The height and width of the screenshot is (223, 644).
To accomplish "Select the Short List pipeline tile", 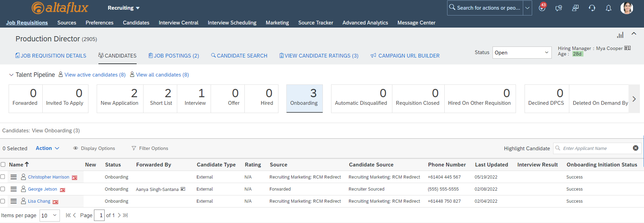I will coord(160,99).
